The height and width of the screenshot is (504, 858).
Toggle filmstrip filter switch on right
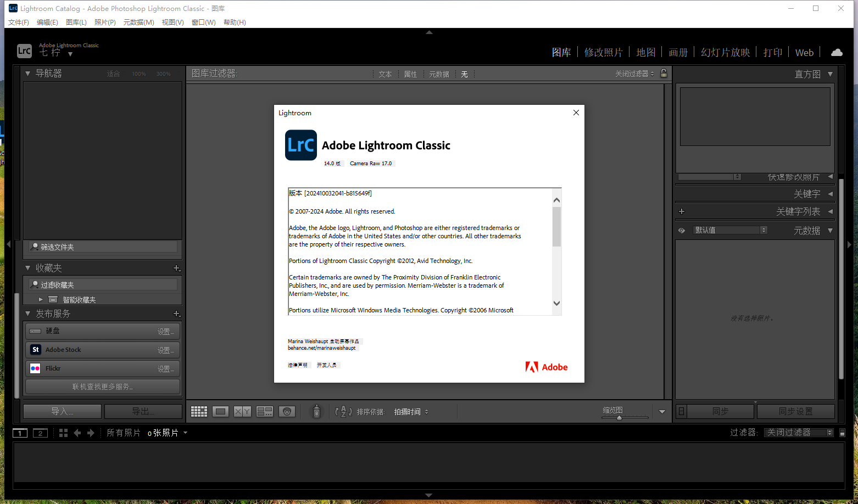pyautogui.click(x=842, y=433)
